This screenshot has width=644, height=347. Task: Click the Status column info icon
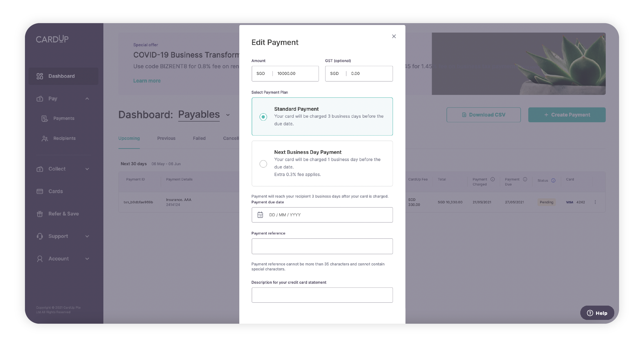pyautogui.click(x=553, y=181)
